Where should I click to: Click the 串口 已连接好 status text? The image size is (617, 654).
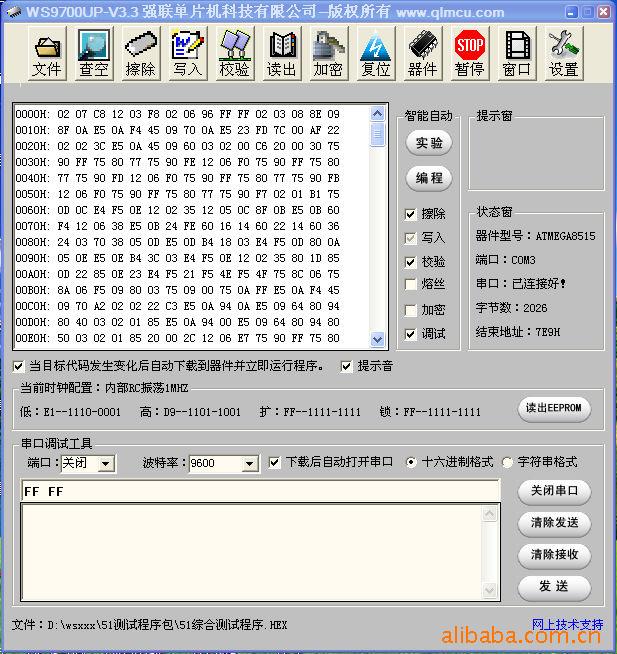(x=521, y=284)
